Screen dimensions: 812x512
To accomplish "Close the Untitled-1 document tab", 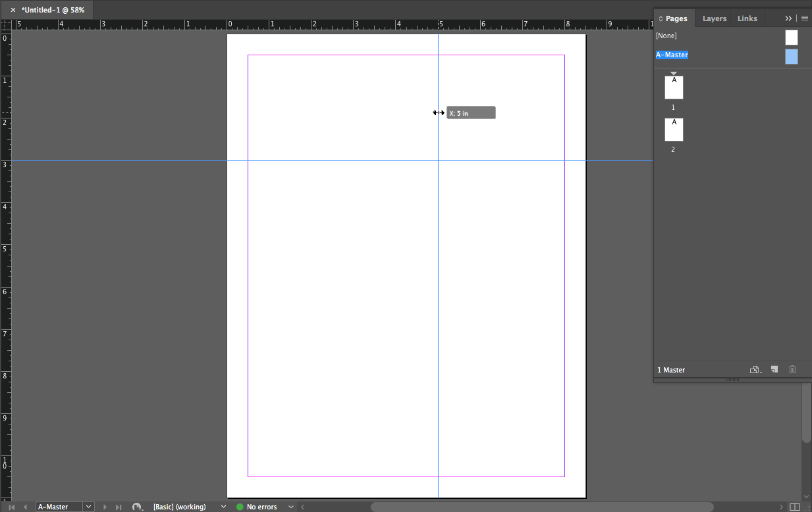I will point(13,10).
